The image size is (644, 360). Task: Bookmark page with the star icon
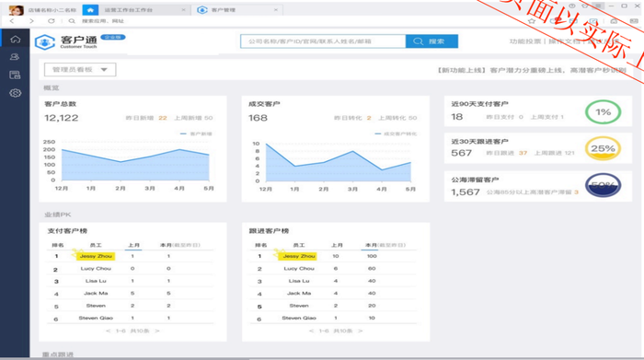[x=532, y=21]
